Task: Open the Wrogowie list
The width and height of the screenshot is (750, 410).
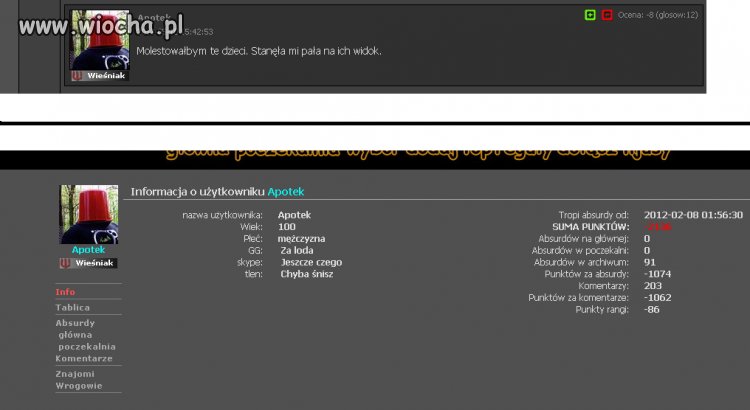Action: 78,386
